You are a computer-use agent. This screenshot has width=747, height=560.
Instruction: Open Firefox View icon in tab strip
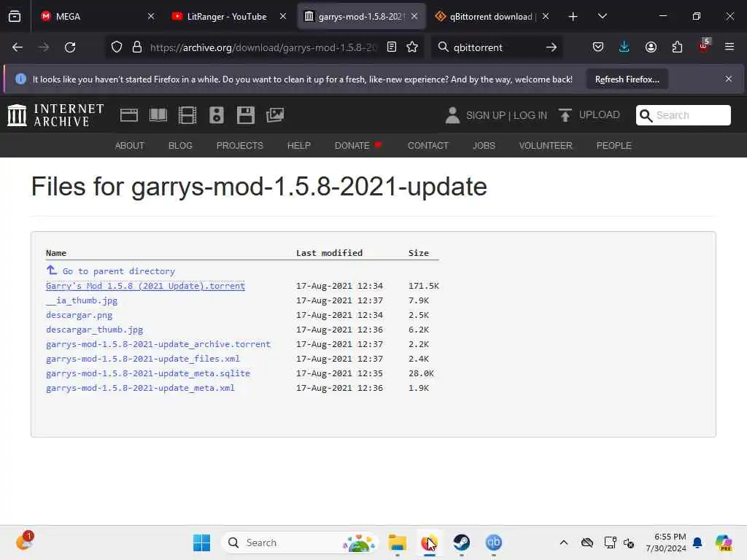click(x=15, y=16)
